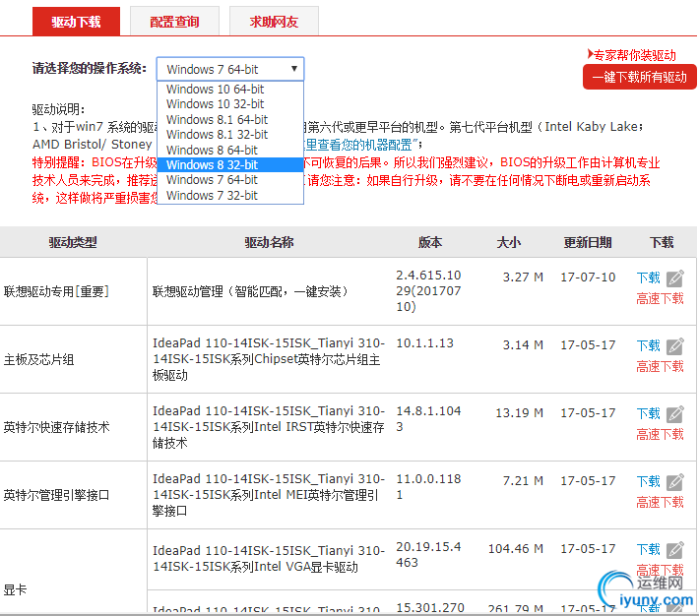Click 高速下载 for 主板及芯片组 row

(x=660, y=366)
